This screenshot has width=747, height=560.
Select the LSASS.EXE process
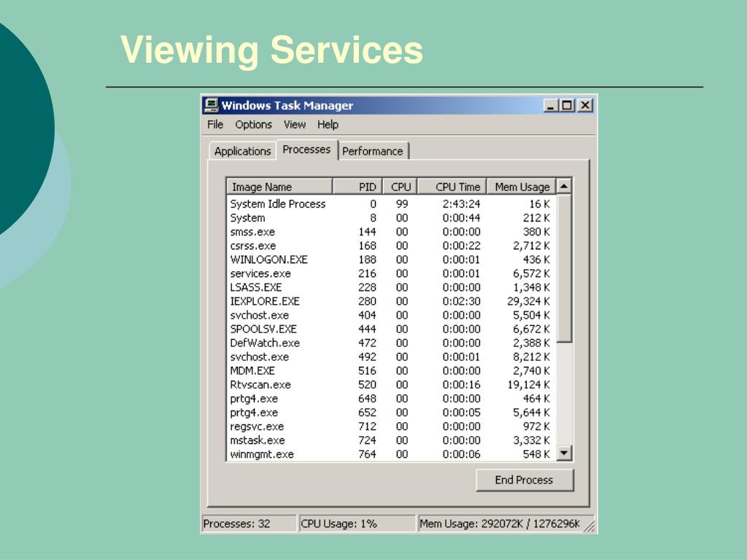[391, 287]
